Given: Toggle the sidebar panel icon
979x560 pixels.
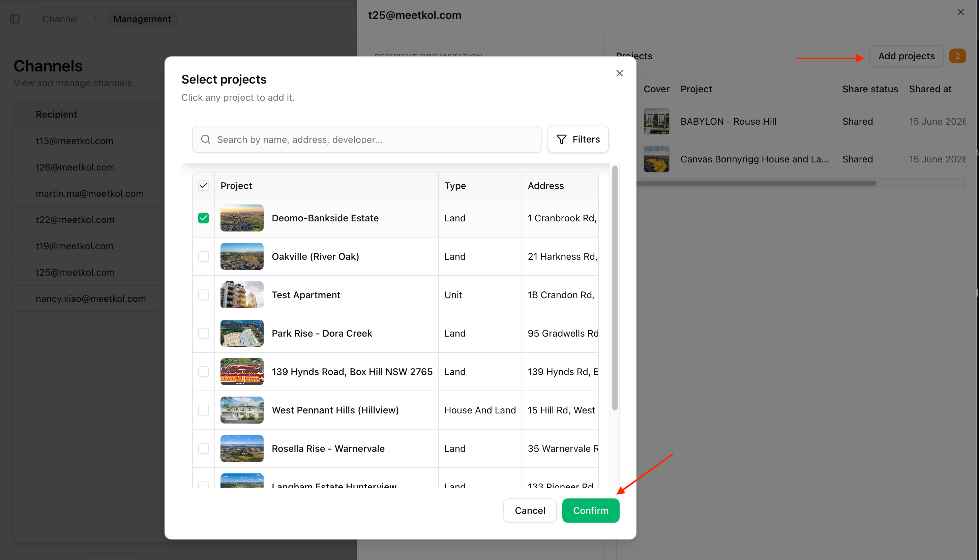Looking at the screenshot, I should point(15,19).
